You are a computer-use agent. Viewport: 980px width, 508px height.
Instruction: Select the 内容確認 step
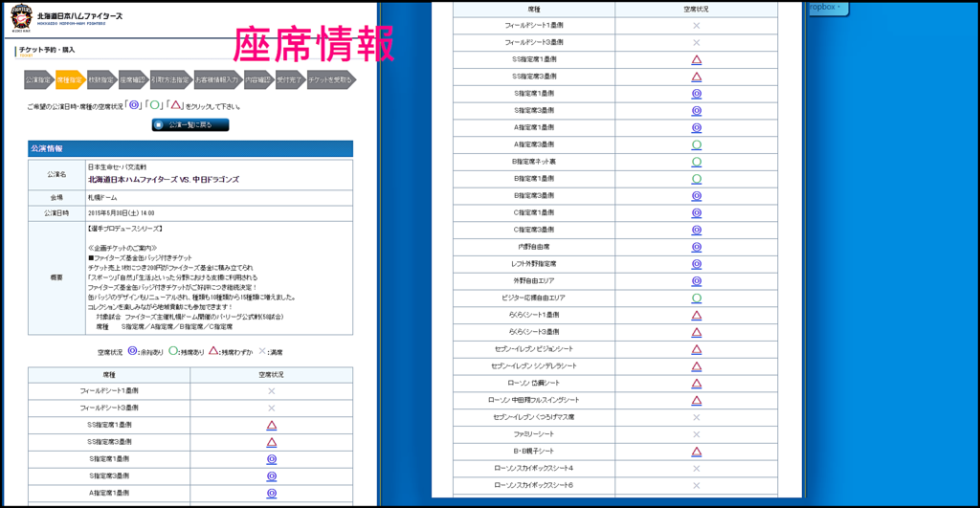[x=258, y=80]
